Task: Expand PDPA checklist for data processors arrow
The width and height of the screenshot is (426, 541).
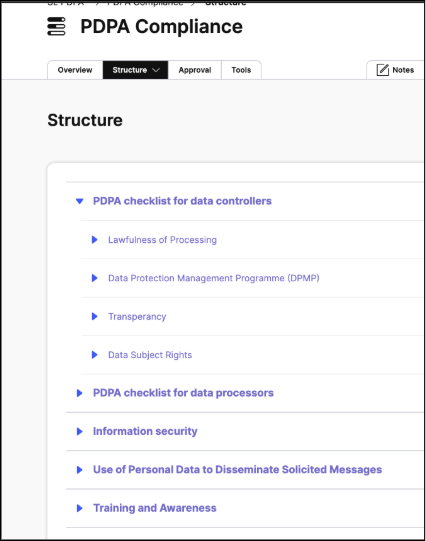Action: coord(79,393)
